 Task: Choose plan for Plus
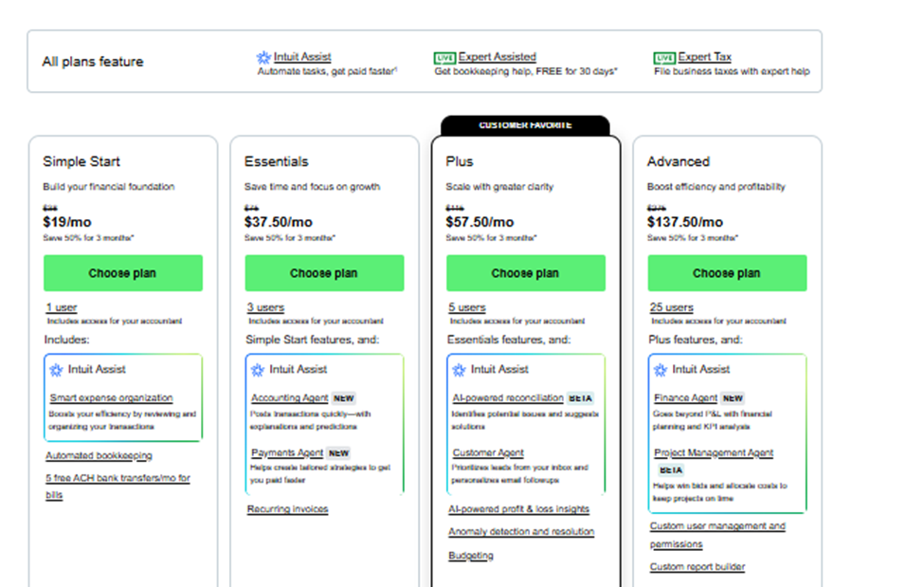pyautogui.click(x=526, y=273)
